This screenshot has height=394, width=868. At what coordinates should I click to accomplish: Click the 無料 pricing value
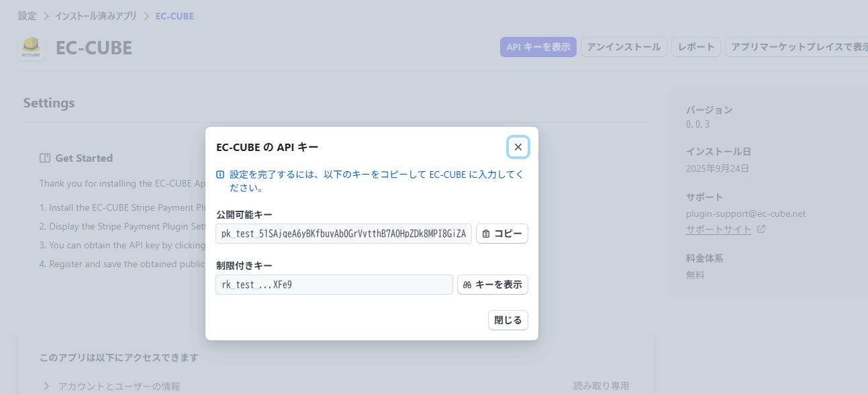click(x=695, y=275)
